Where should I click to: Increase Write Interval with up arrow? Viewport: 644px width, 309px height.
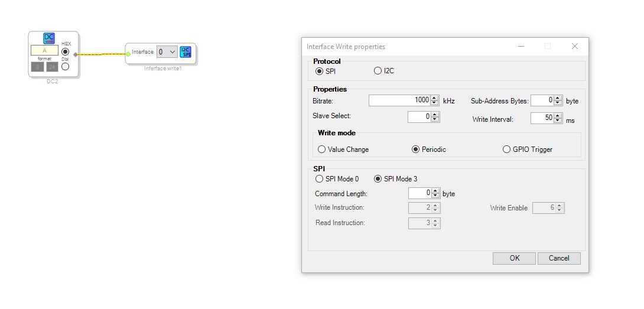coord(558,116)
